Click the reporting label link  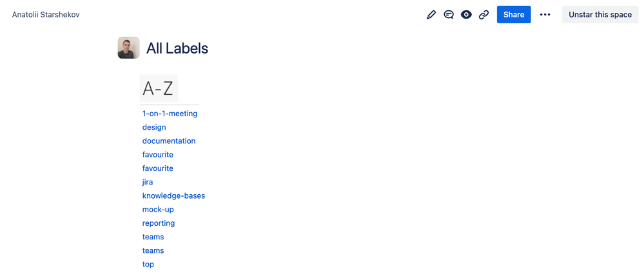click(x=159, y=223)
